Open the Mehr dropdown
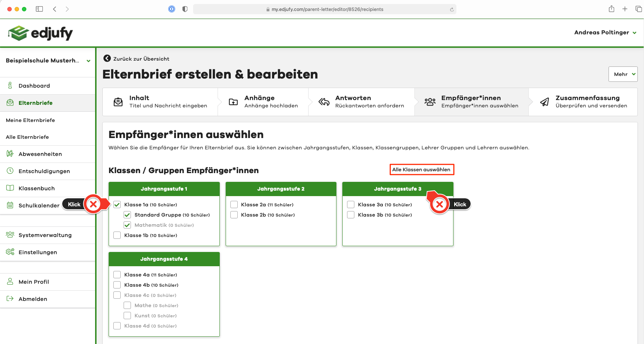 [x=623, y=74]
